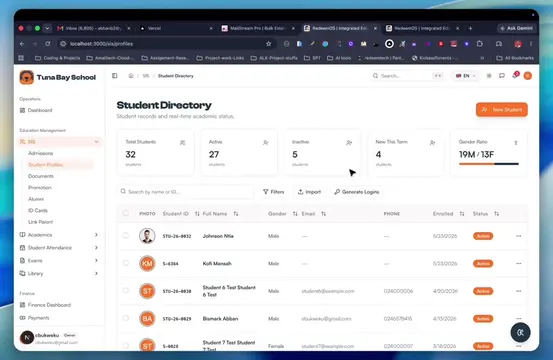The height and width of the screenshot is (360, 553).
Task: Click the KM avatar for Kofi Mensah
Action: pyautogui.click(x=147, y=263)
